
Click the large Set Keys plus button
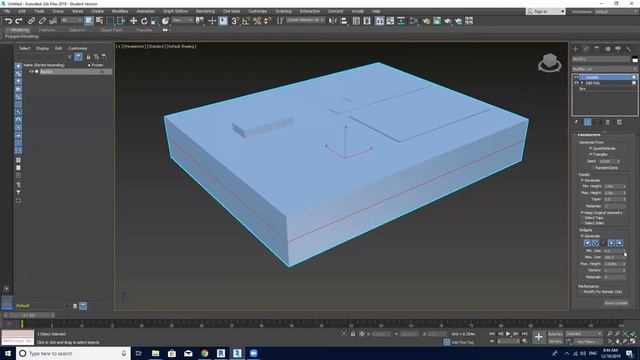coord(539,337)
